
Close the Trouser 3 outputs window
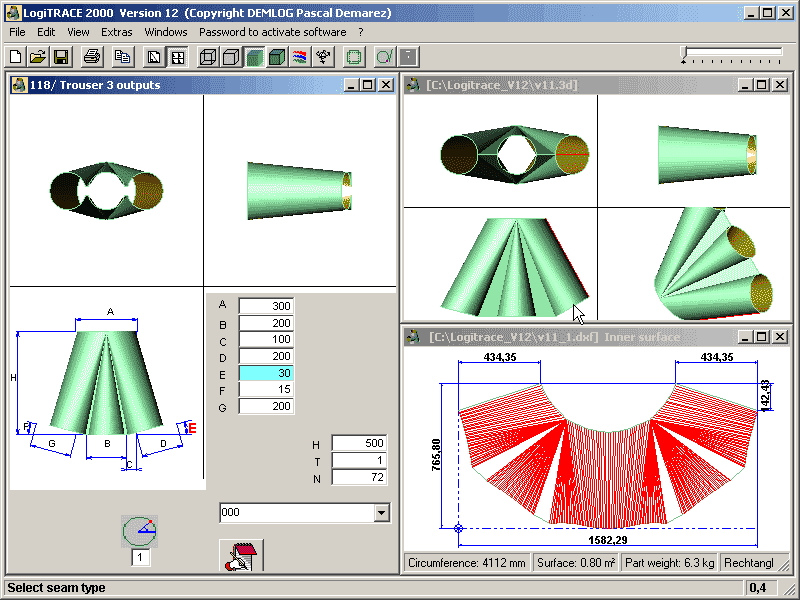tap(386, 85)
